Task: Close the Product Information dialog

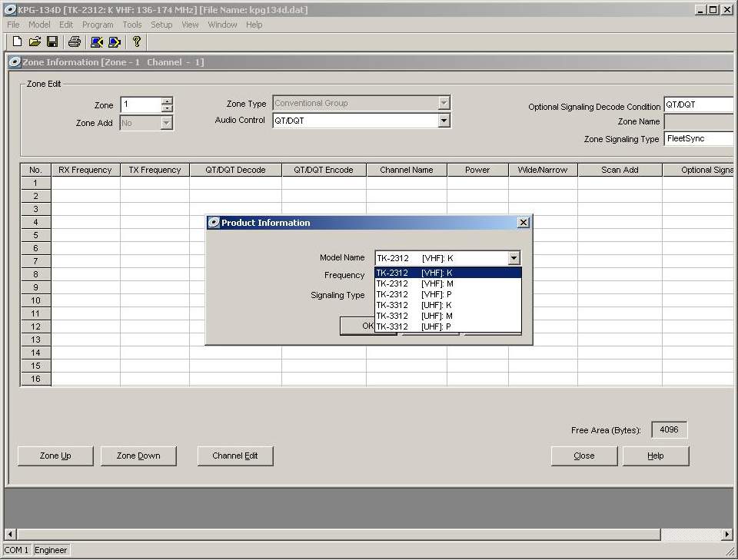Action: coord(524,223)
